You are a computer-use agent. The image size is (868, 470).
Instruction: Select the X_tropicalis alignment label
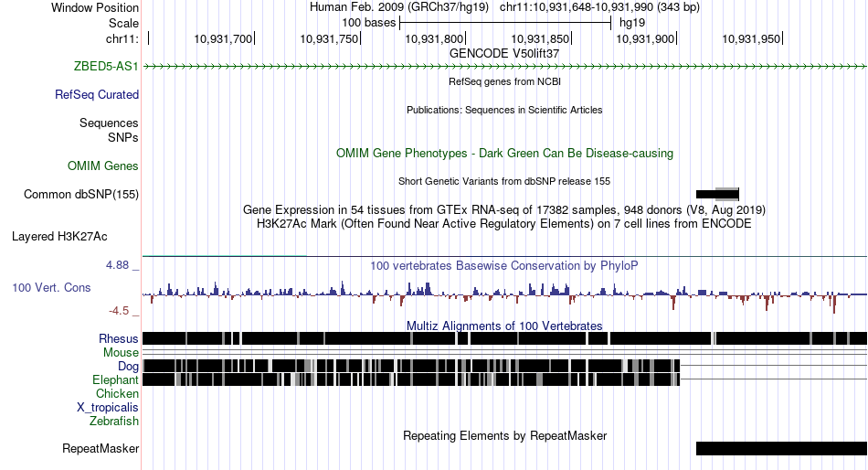[108, 408]
